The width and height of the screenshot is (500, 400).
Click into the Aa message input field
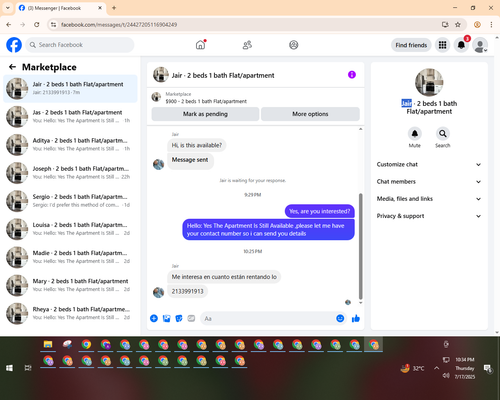[268, 318]
